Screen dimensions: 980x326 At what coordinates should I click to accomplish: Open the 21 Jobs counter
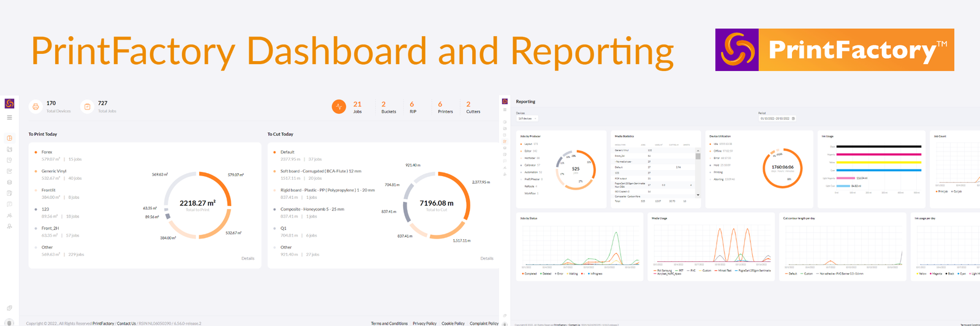[357, 107]
